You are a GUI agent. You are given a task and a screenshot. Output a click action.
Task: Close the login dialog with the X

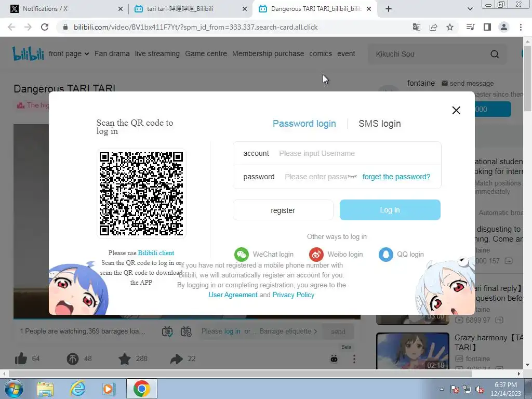(x=456, y=110)
